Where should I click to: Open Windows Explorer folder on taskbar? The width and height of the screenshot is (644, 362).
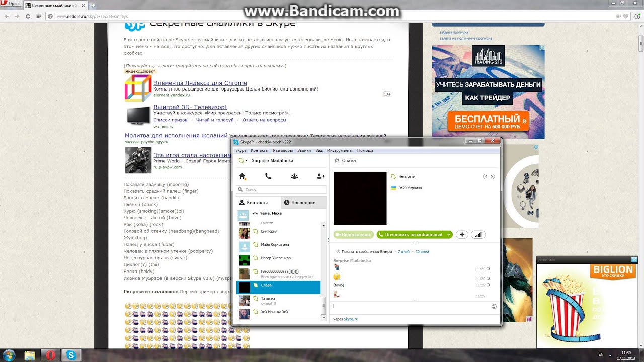(30, 355)
